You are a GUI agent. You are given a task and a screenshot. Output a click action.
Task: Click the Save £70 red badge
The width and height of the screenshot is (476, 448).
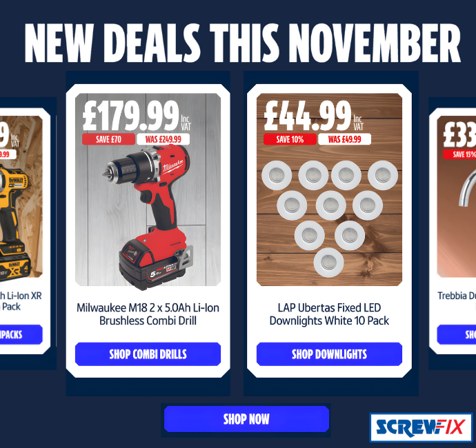point(108,139)
